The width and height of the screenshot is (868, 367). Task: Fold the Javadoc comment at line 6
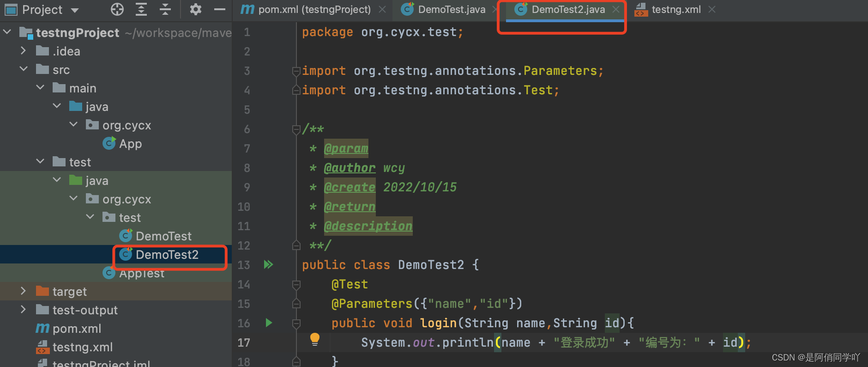pyautogui.click(x=296, y=129)
